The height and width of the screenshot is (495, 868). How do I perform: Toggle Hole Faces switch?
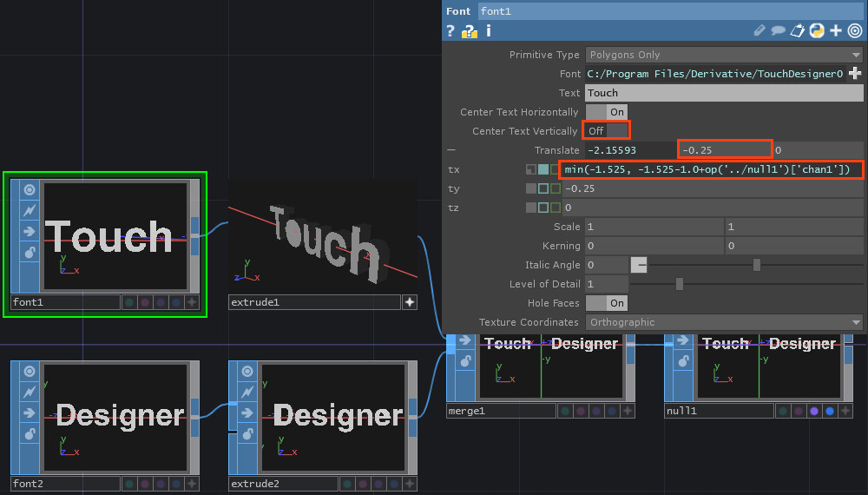click(607, 303)
